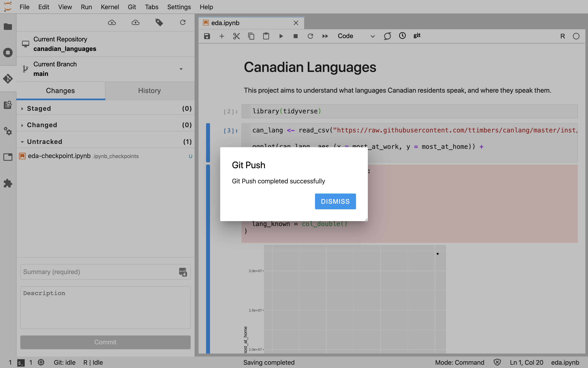588x368 pixels.
Task: Select the eda-checkpoint.ipynb untracked file
Action: click(x=105, y=156)
